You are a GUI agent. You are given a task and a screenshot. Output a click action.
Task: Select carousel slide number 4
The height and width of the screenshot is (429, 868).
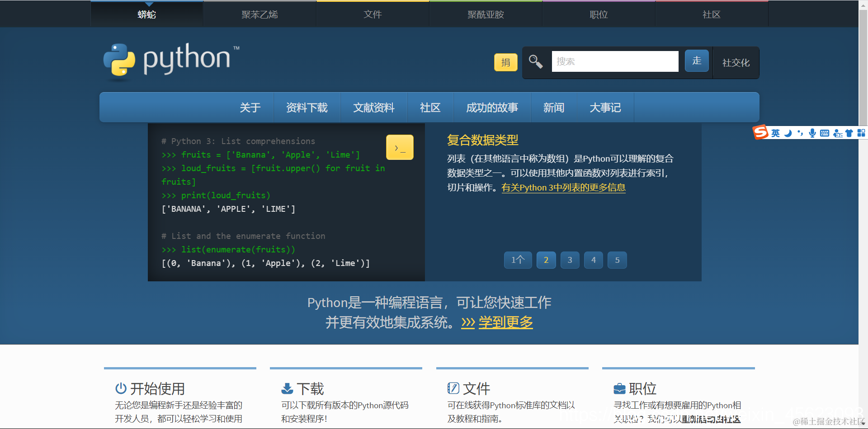tap(594, 260)
